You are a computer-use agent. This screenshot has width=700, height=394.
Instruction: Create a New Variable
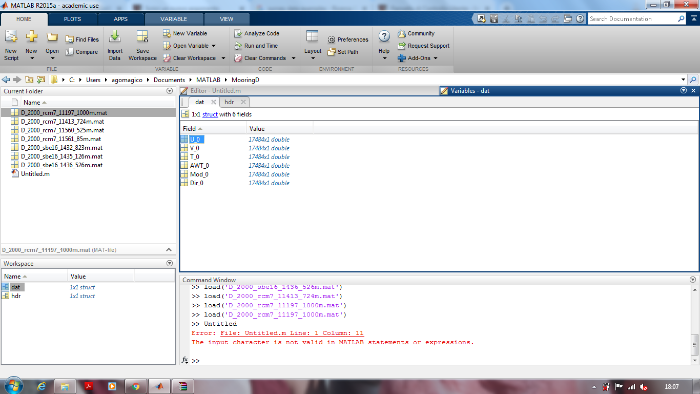185,33
